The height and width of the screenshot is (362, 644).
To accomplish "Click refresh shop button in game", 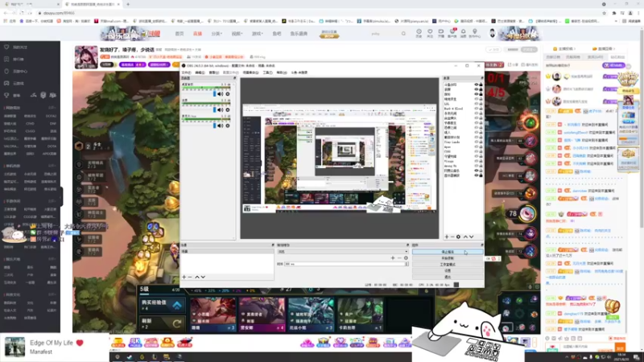I will coord(163,323).
